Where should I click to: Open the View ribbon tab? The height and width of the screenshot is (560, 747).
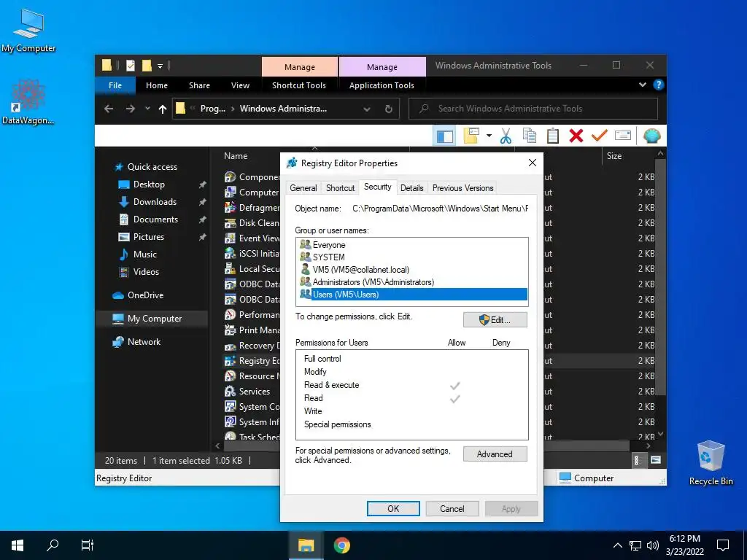tap(240, 85)
